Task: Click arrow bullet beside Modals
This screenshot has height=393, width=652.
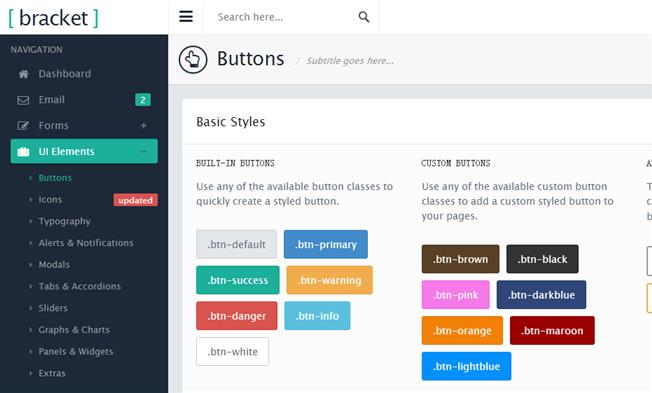Action: point(30,264)
